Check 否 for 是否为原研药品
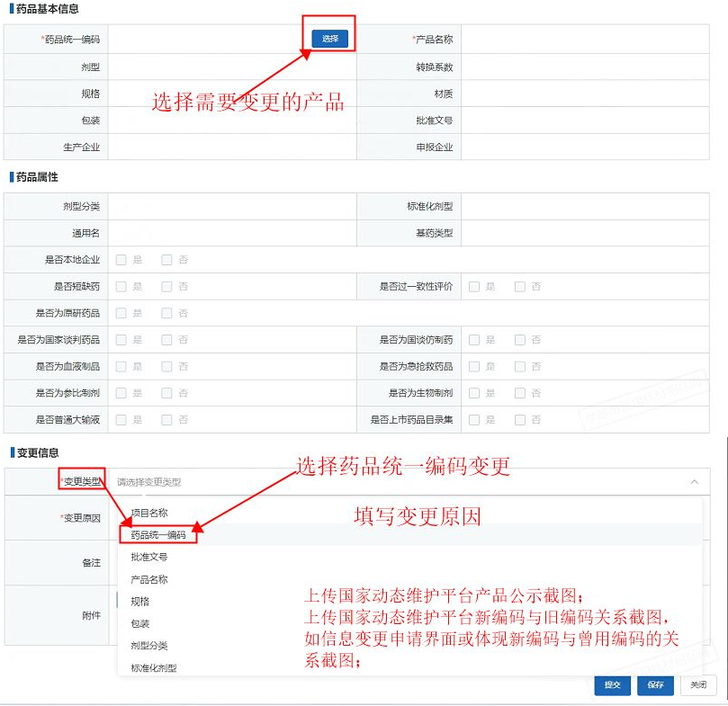The image size is (728, 706). tap(166, 313)
